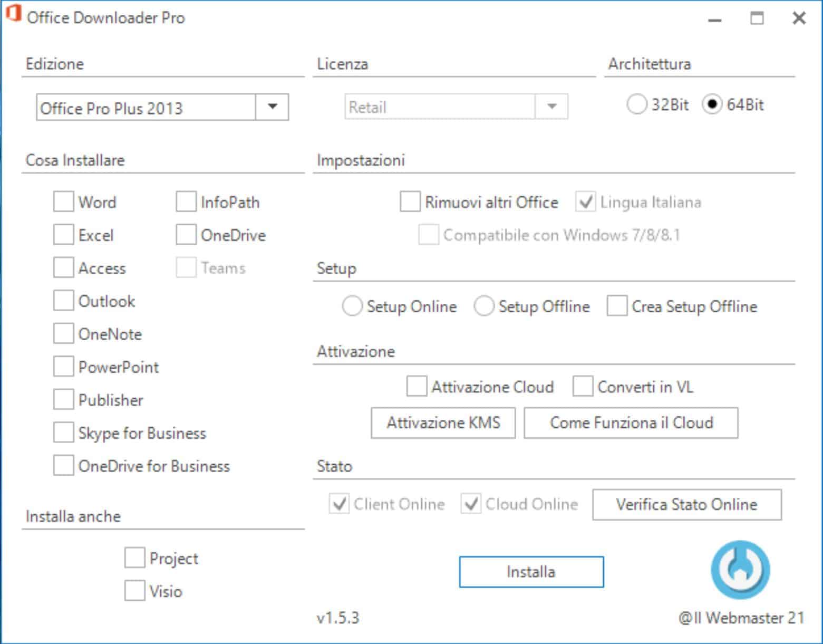Click the Office logo icon in title bar
The height and width of the screenshot is (644, 823).
[x=13, y=14]
